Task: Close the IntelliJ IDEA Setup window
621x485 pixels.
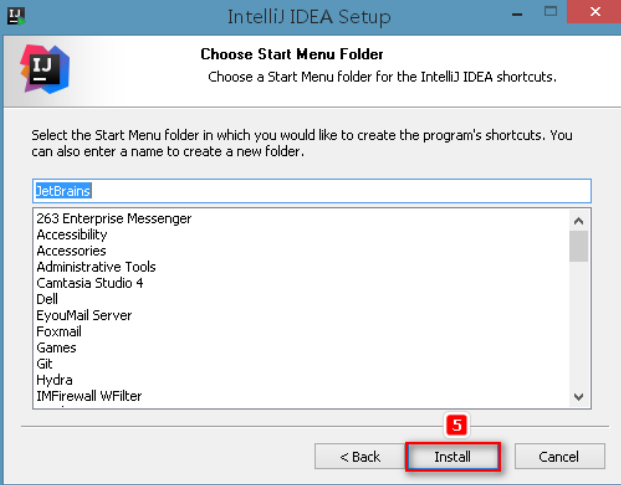Action: [595, 12]
